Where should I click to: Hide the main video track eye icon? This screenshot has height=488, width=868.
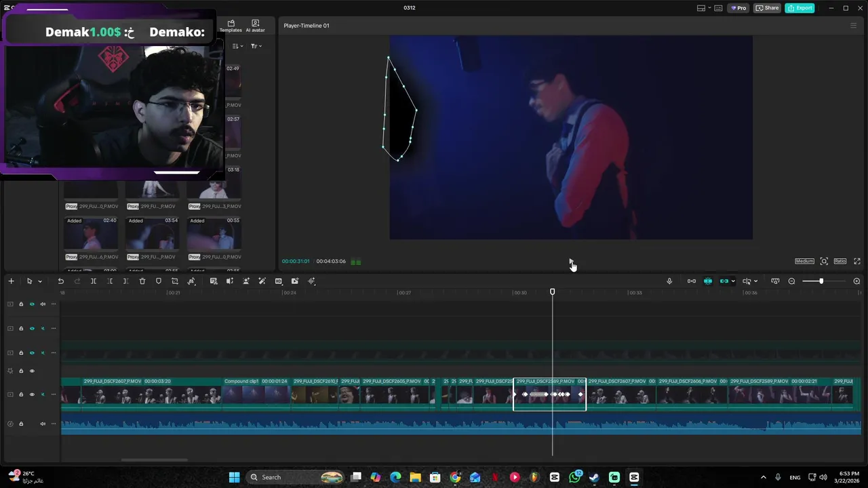(32, 394)
